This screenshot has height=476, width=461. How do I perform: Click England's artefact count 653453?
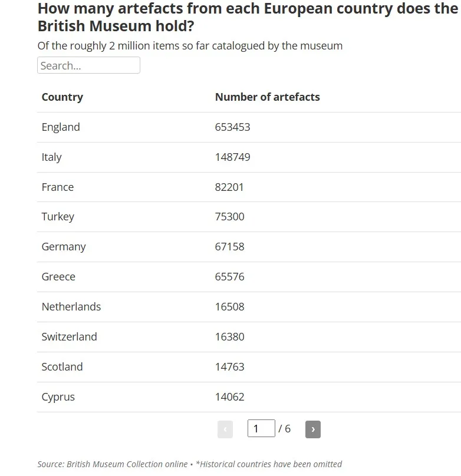tap(232, 127)
